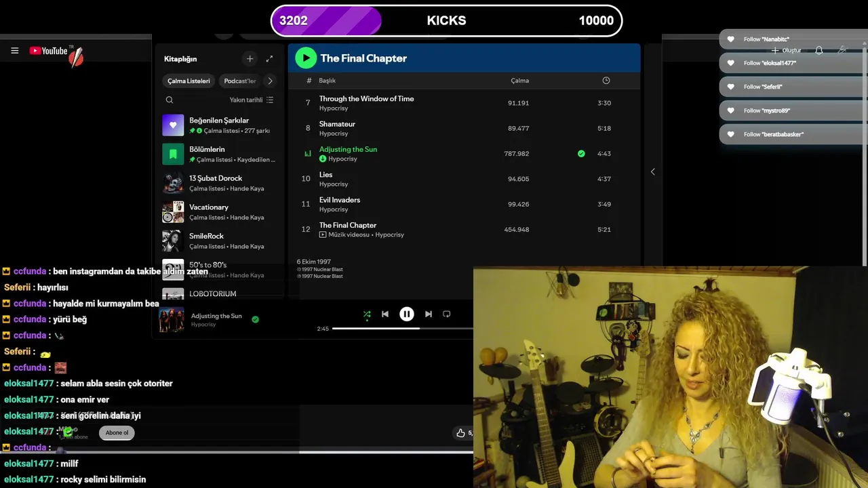Click the equalizer icon beside Adjusting the Sun
Screen dimensions: 868x488
308,154
